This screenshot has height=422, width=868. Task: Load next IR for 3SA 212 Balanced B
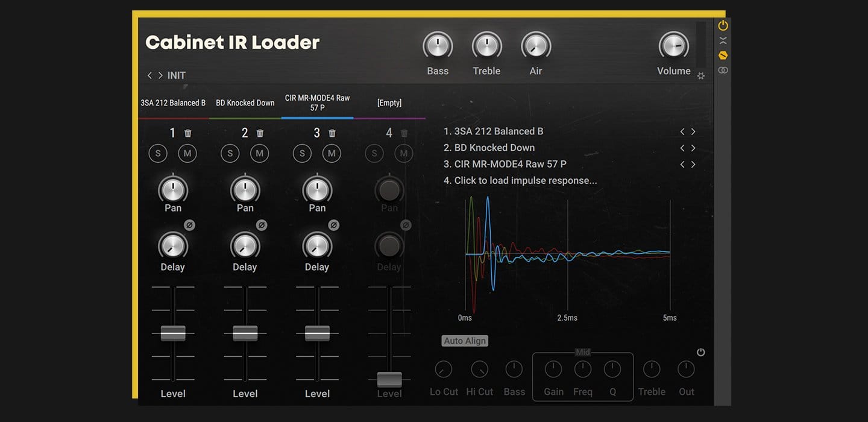(693, 131)
